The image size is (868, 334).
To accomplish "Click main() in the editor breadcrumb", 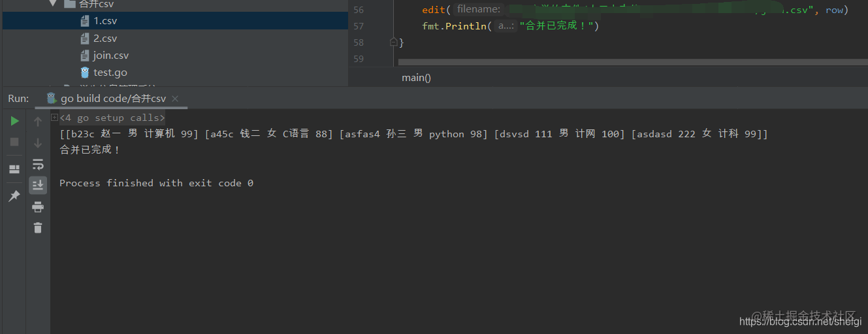I will pos(416,78).
